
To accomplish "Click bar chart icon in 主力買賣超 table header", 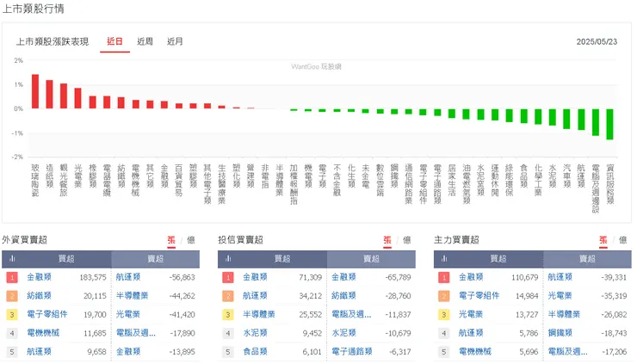I will [444, 258].
